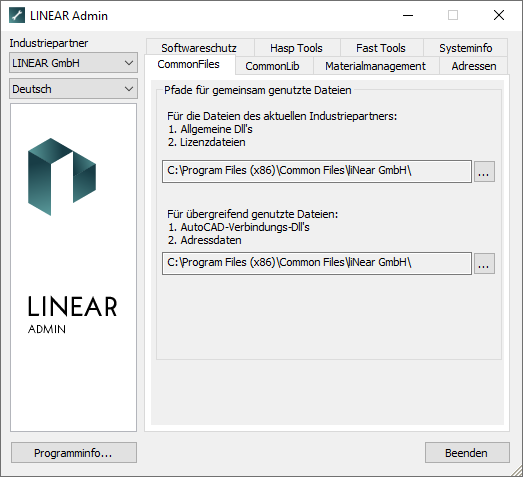The height and width of the screenshot is (477, 523).
Task: Click the 'Pfade für gemeinsam genutzte Dateien' heading
Action: click(x=258, y=90)
